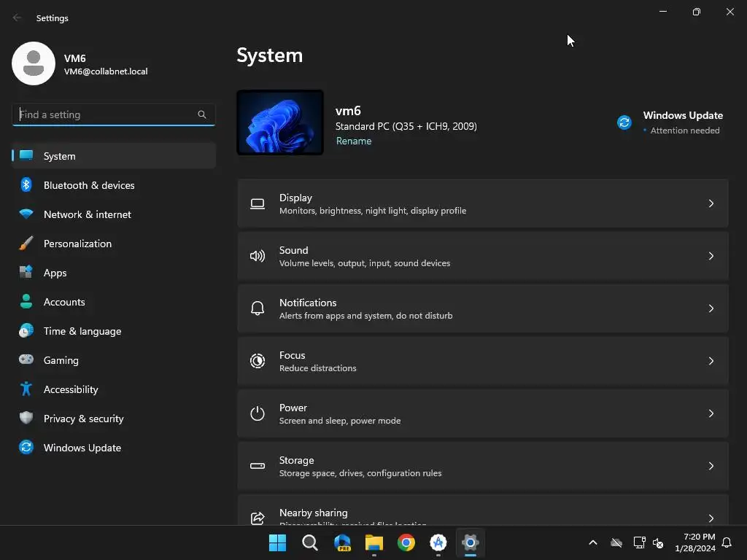Image resolution: width=747 pixels, height=560 pixels.
Task: Open File Explorer from taskbar
Action: [x=374, y=542]
